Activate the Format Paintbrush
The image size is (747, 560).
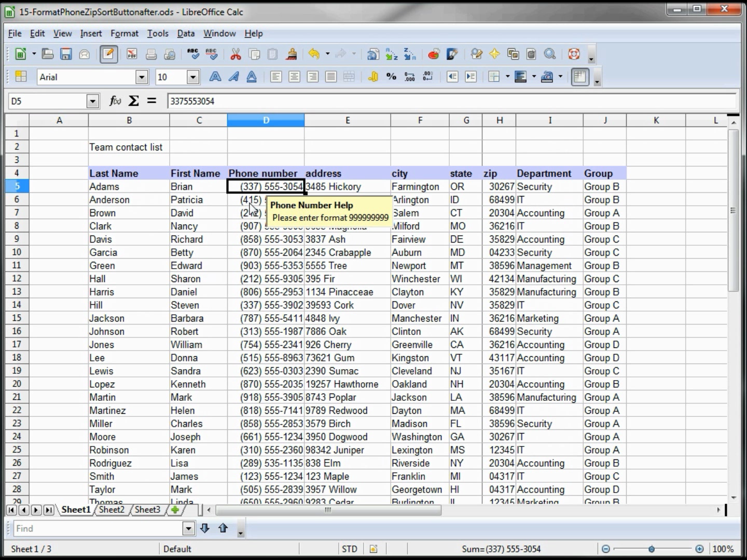click(x=292, y=54)
